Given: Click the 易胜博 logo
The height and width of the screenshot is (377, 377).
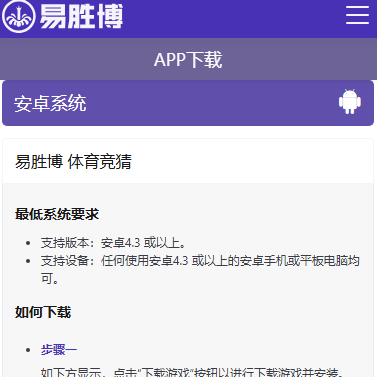Looking at the screenshot, I should pos(63,16).
